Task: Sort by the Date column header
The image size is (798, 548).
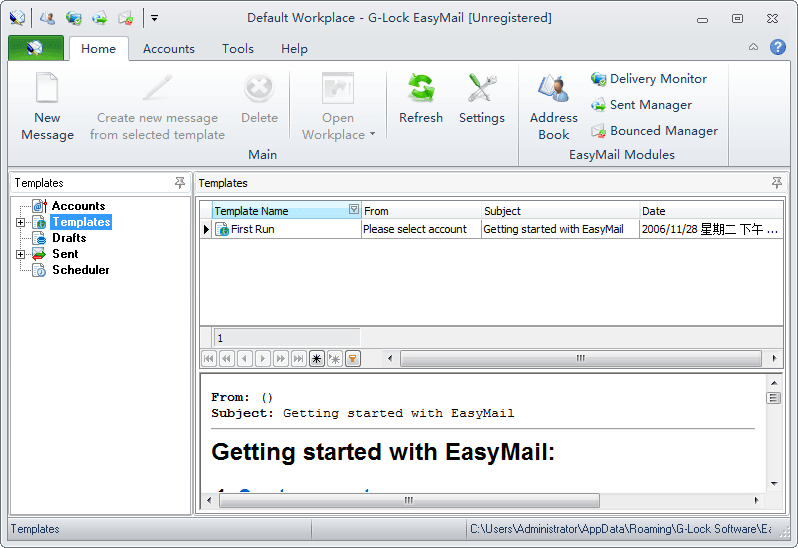Action: tap(711, 211)
